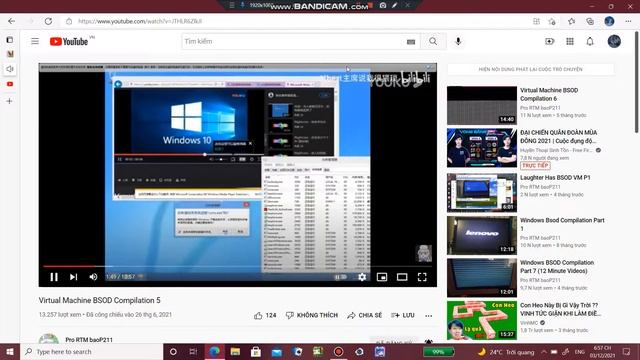This screenshot has height=360, width=640.
Task: Open Task View on taskbar
Action: pyautogui.click(x=193, y=352)
